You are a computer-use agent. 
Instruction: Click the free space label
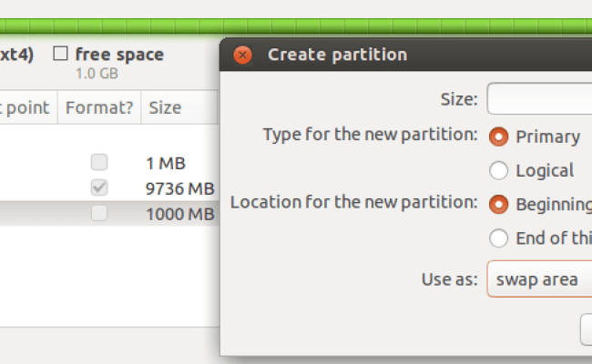[119, 55]
